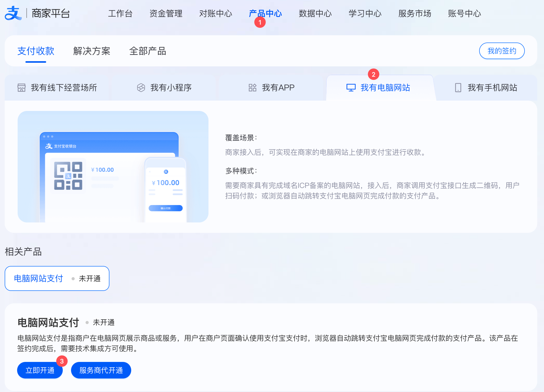Click the 电脑网站支付是指商户 product description paragraph

tap(268, 343)
